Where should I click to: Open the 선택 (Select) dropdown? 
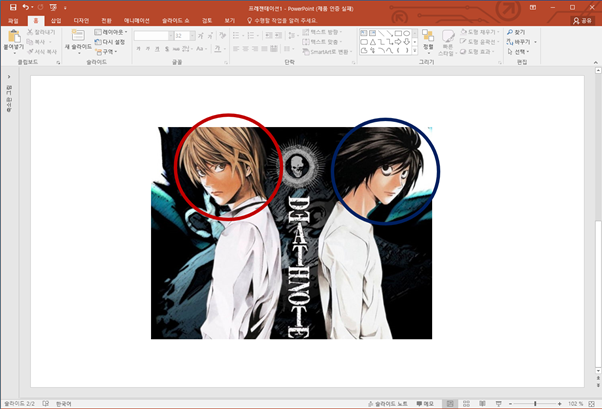click(x=519, y=51)
